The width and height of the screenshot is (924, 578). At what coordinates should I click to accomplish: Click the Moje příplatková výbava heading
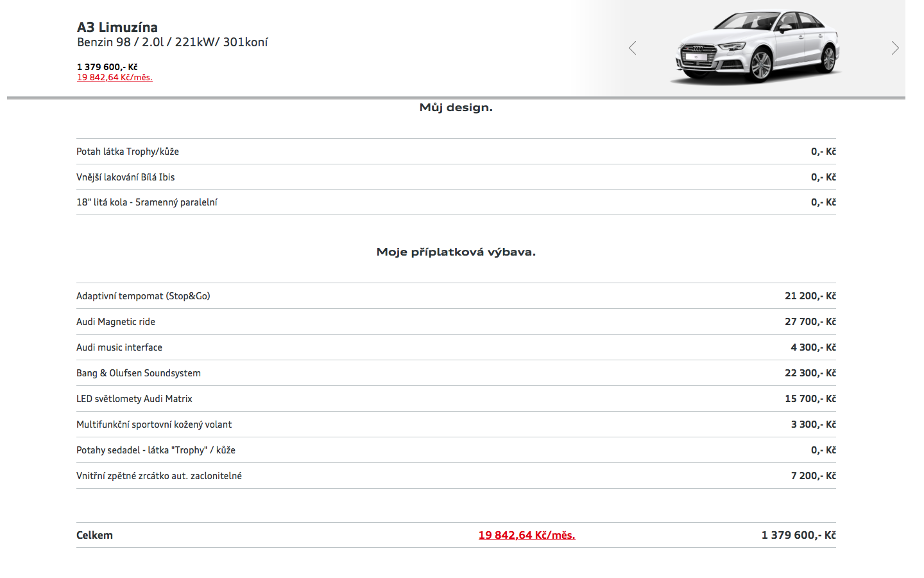456,252
